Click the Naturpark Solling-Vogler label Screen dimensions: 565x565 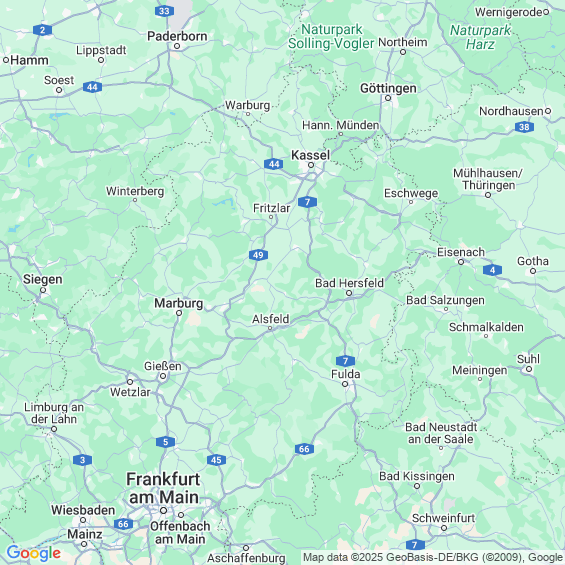point(331,36)
